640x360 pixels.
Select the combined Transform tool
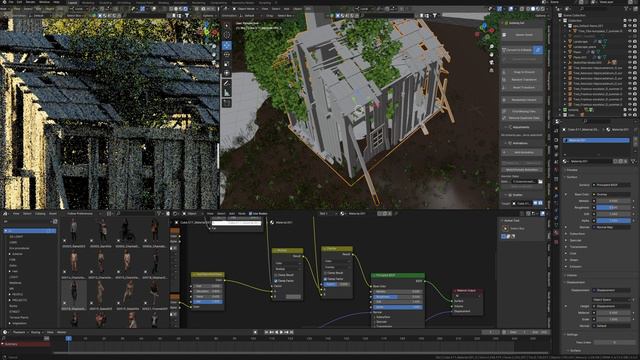pos(227,73)
